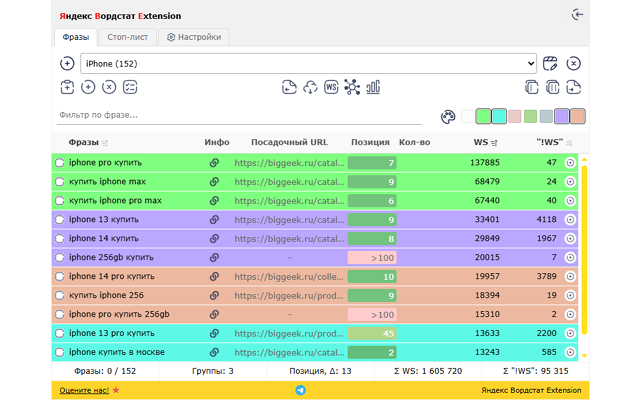The height and width of the screenshot is (400, 640).
Task: Click the second copy columns icon
Action: [552, 87]
